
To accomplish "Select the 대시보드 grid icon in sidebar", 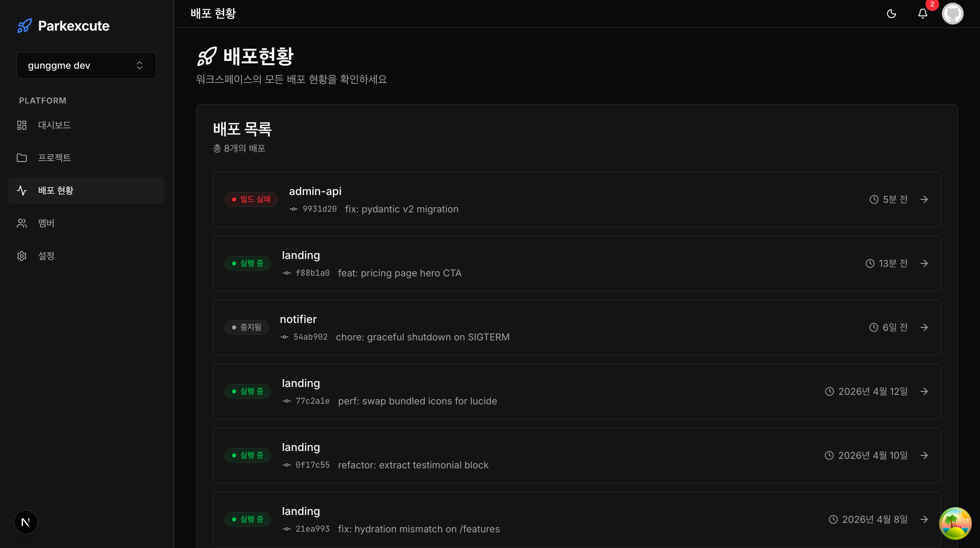I will tap(22, 125).
